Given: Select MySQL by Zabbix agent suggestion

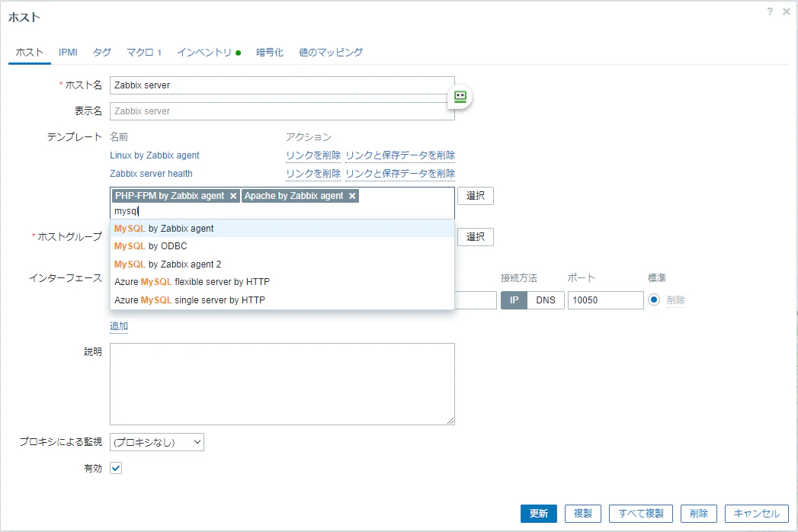Looking at the screenshot, I should click(282, 229).
